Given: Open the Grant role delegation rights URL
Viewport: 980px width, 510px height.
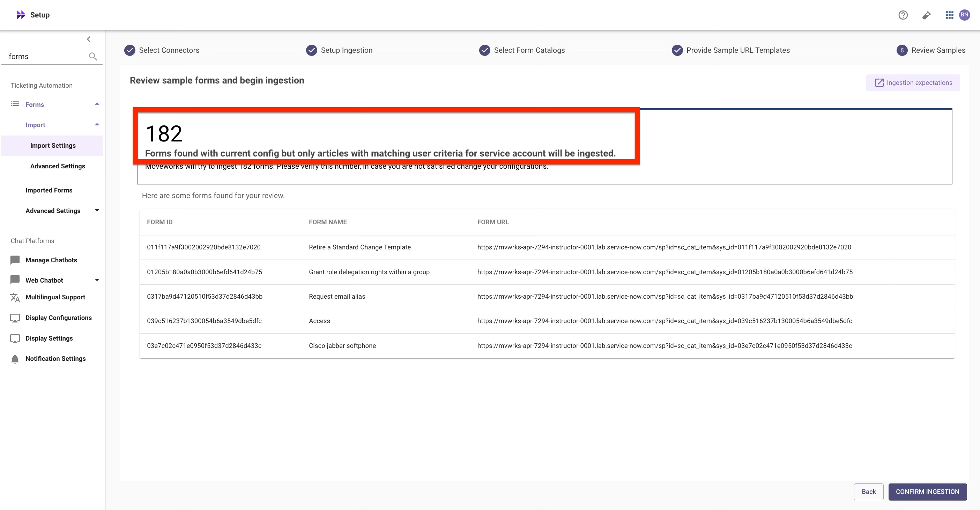Looking at the screenshot, I should point(665,272).
